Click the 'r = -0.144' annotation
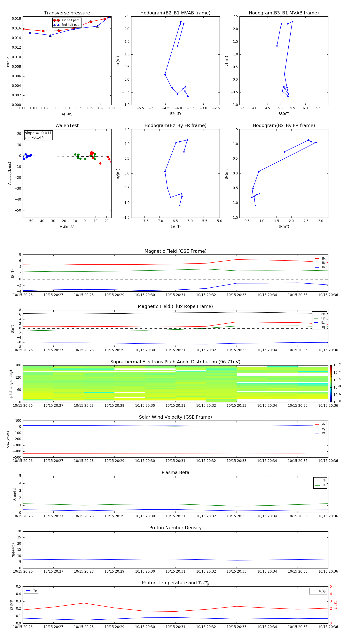Image resolution: width=351 pixels, height=644 pixels. pyautogui.click(x=34, y=138)
